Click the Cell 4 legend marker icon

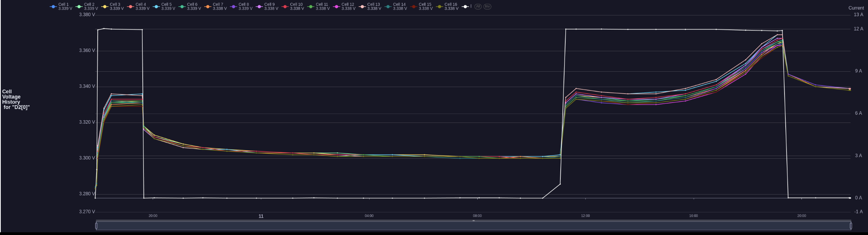pyautogui.click(x=130, y=7)
